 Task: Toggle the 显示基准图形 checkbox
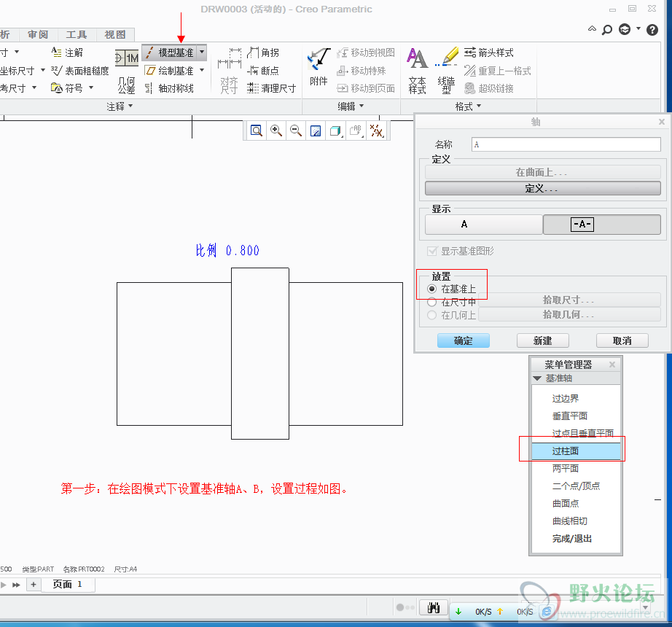coord(432,251)
